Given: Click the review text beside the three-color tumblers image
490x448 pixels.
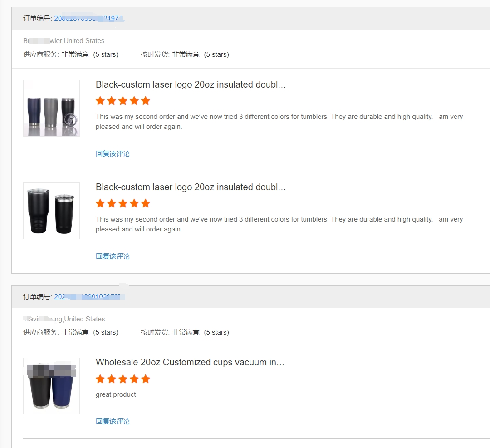Looking at the screenshot, I should 279,122.
